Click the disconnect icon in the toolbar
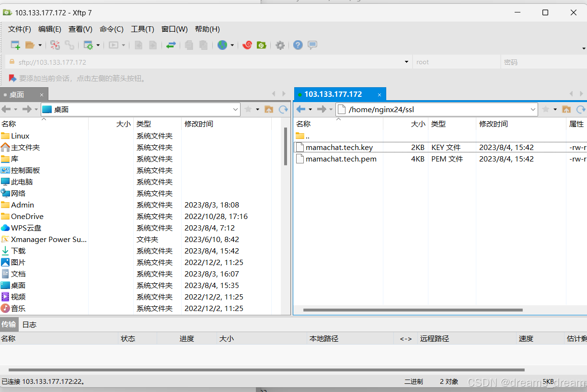Viewport: 587px width, 392px height. [54, 45]
